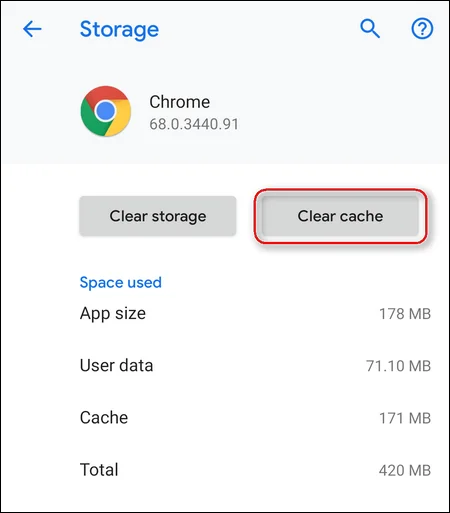Click the 178 MB app size value
Screen dimensions: 450x513
pyautogui.click(x=405, y=314)
